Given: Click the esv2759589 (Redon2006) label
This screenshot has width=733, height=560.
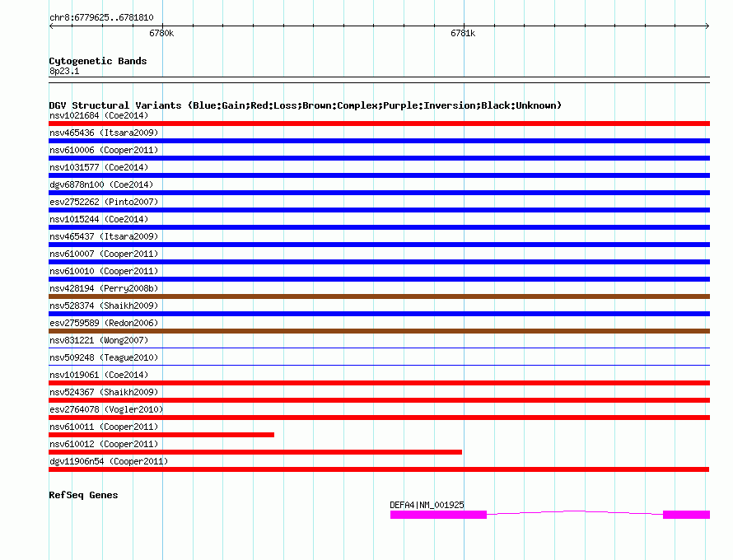Looking at the screenshot, I should pos(104,323).
